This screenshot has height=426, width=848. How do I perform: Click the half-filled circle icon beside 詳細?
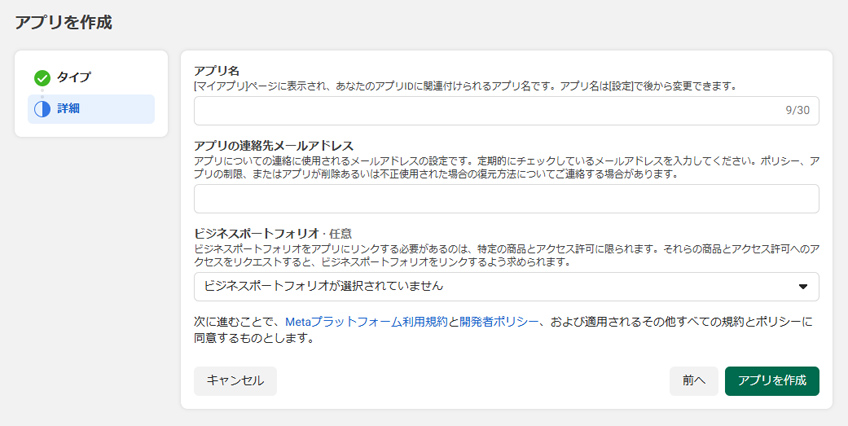[x=42, y=109]
